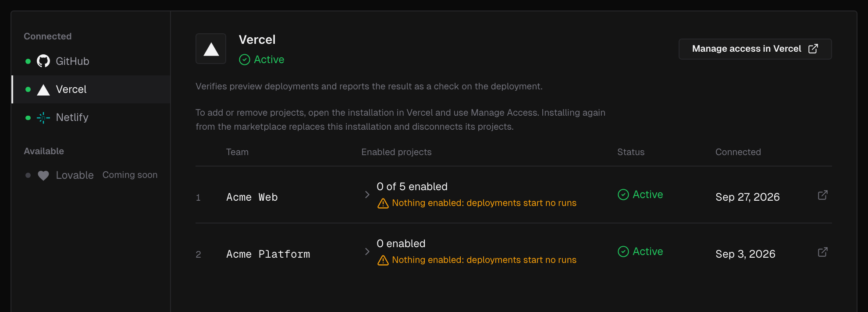
Task: Click row number 1 in the table
Action: (198, 198)
